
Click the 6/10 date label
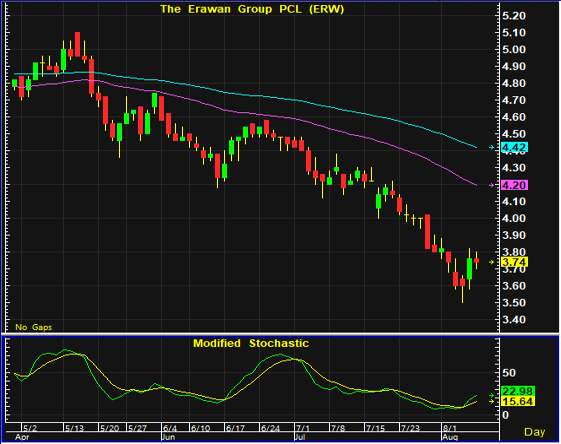pos(200,428)
